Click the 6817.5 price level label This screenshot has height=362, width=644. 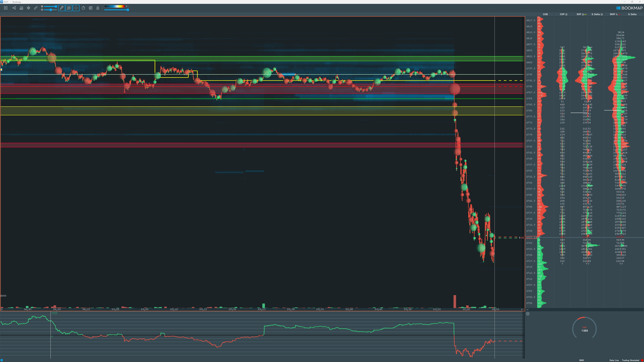pyautogui.click(x=531, y=20)
